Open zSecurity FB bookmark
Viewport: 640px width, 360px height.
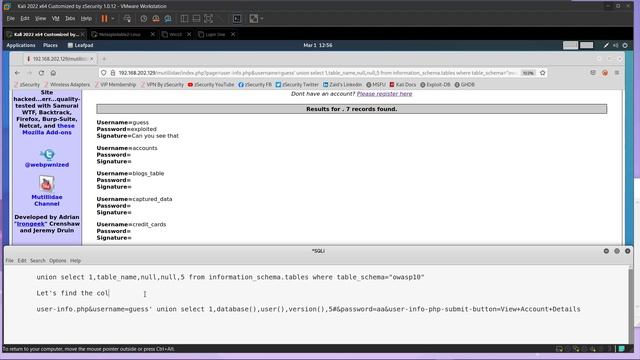click(x=255, y=84)
